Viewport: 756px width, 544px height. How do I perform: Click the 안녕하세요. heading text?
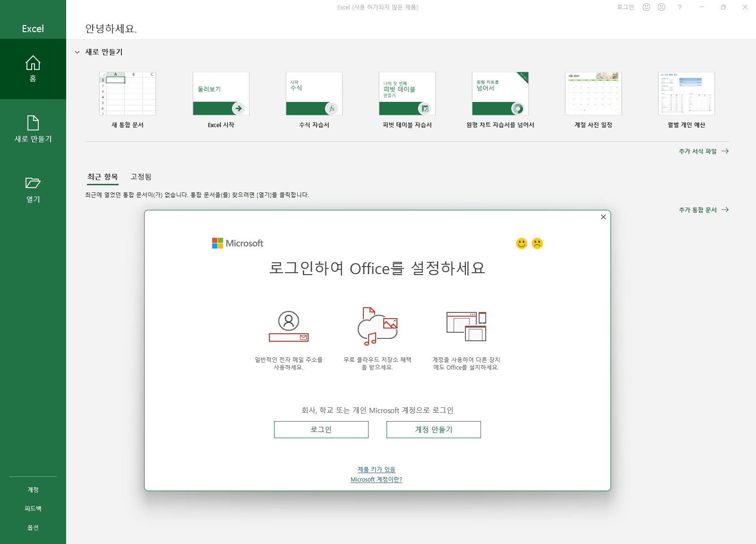[111, 29]
